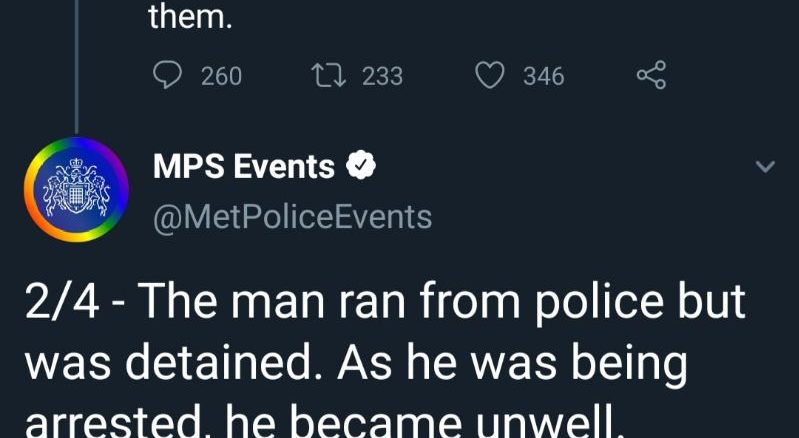799x438 pixels.
Task: Click the reply speech bubble icon
Action: point(167,75)
